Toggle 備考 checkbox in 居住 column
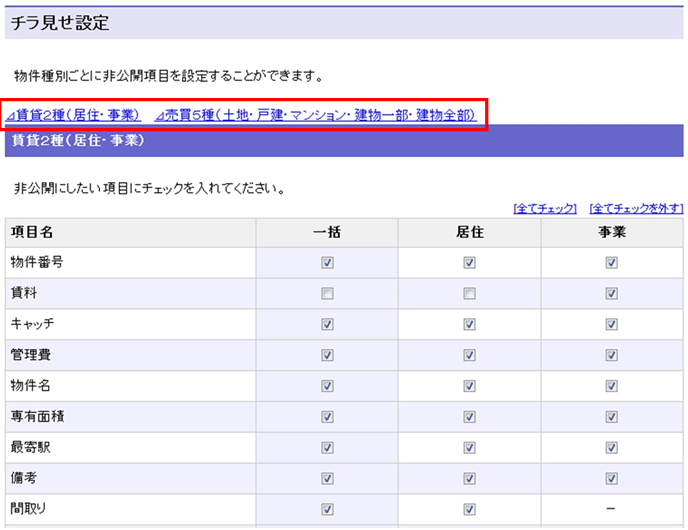 469,478
